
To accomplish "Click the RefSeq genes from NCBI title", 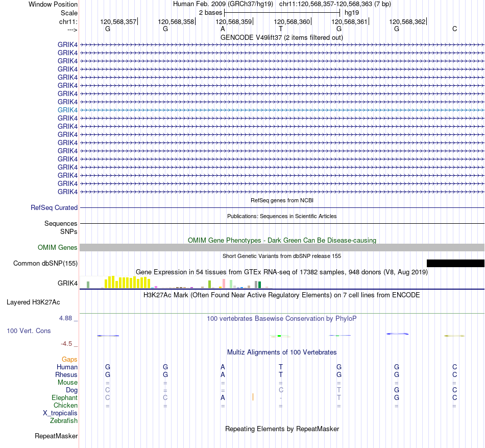I will point(282,200).
